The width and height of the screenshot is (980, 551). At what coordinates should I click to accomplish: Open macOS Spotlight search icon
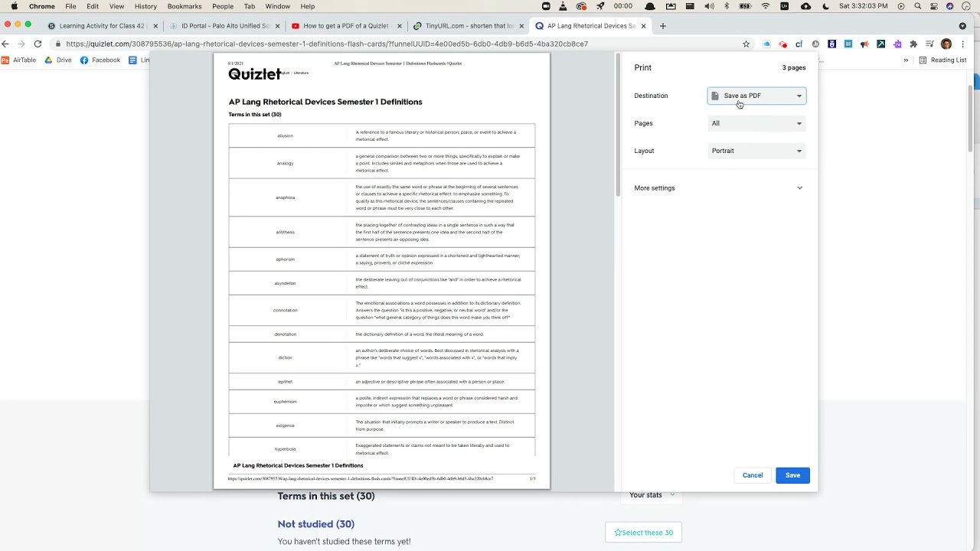(x=916, y=6)
